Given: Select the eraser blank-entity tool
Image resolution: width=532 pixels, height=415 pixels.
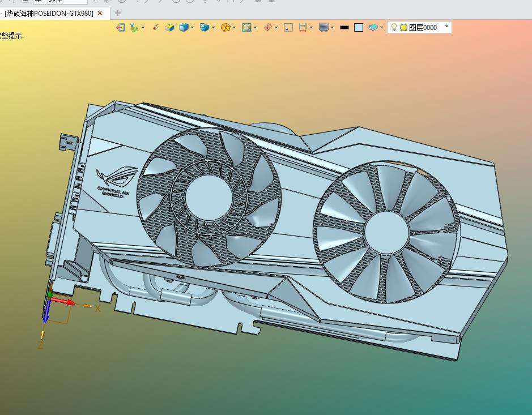Looking at the screenshot, I should pyautogui.click(x=155, y=27).
